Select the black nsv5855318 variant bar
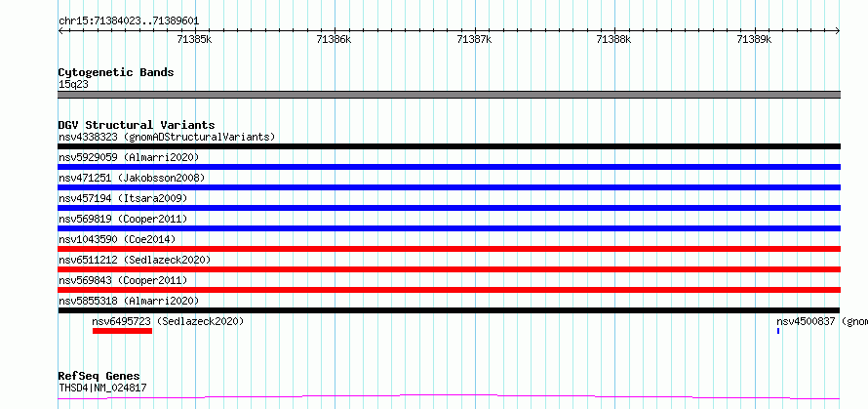Viewport: 868px width, 409px height. (449, 310)
